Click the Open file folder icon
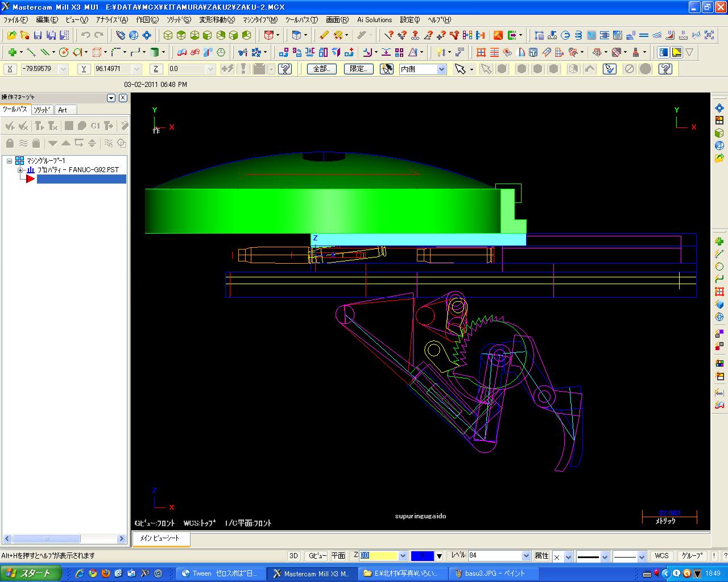 point(11,35)
